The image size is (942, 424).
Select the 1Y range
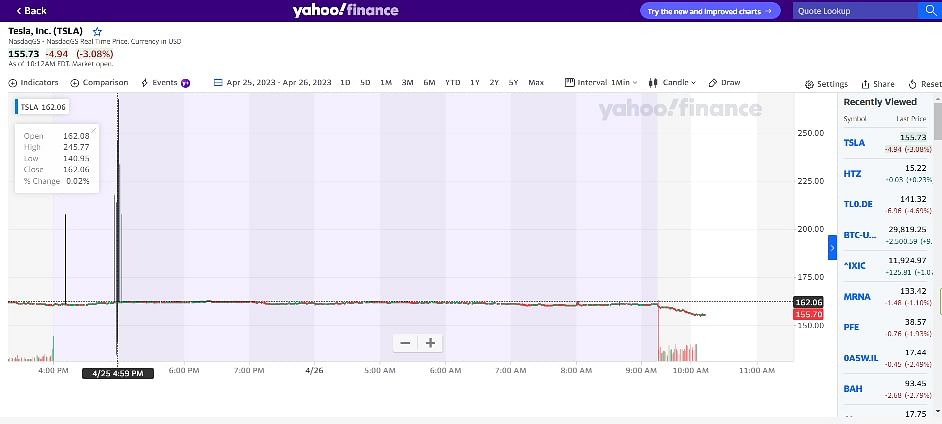coord(475,83)
